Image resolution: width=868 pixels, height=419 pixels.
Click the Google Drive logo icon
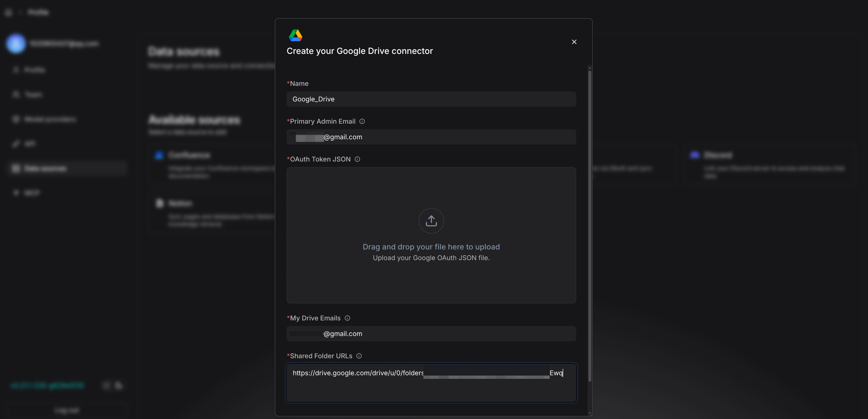coord(295,35)
